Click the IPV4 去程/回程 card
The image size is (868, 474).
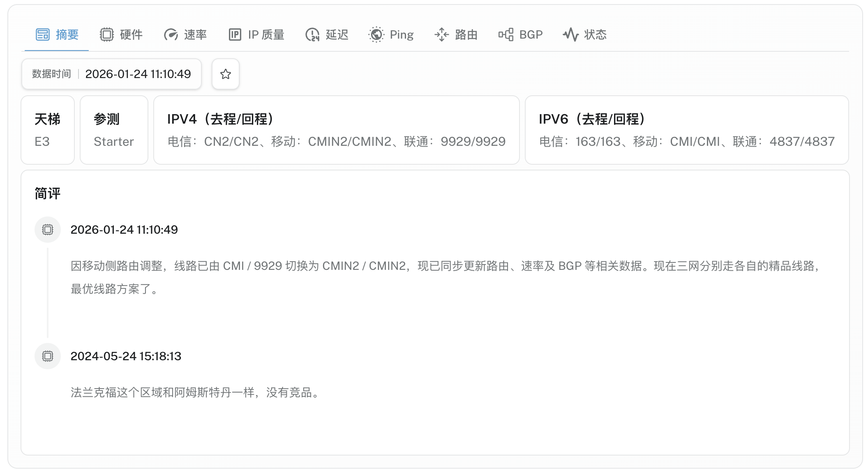[x=336, y=130]
